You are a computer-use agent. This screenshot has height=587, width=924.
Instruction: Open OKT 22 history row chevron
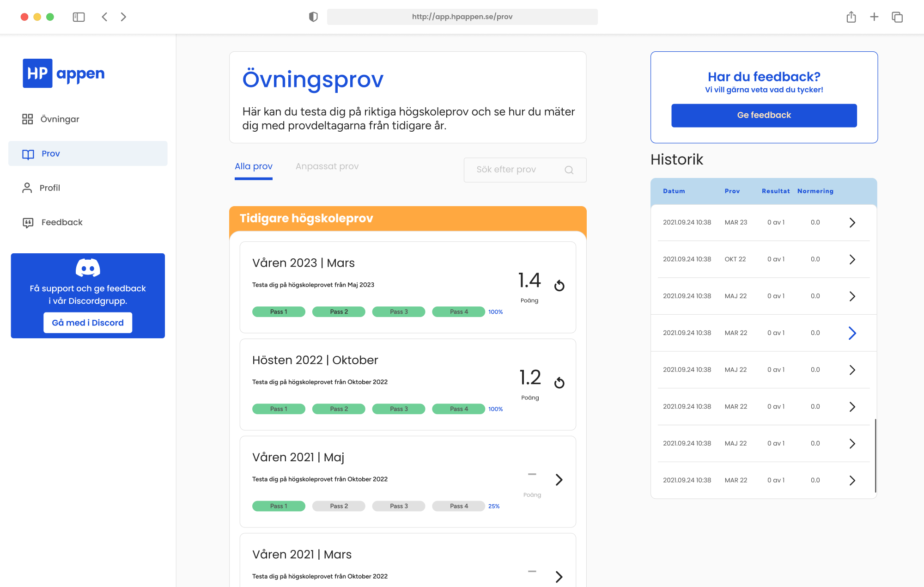pos(852,259)
